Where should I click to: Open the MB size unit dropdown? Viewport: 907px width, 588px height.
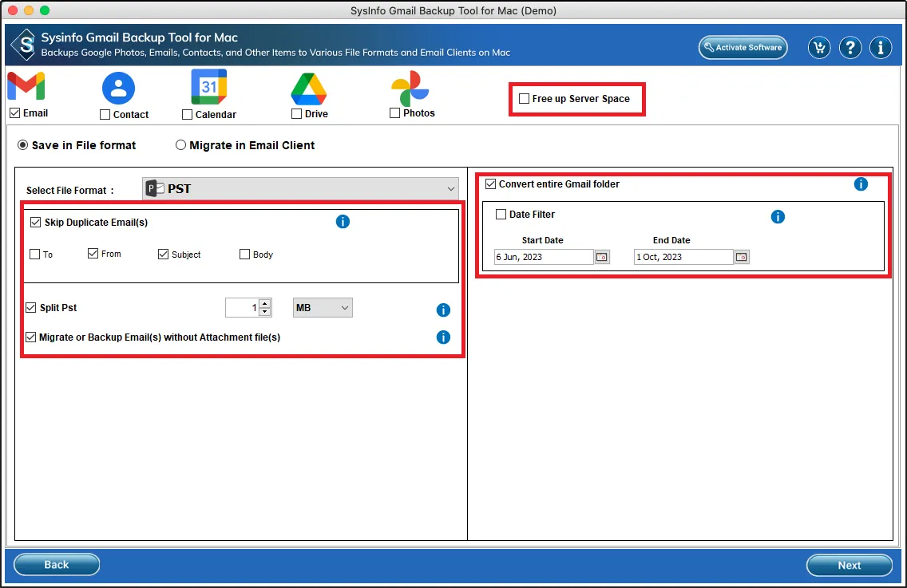tap(323, 308)
